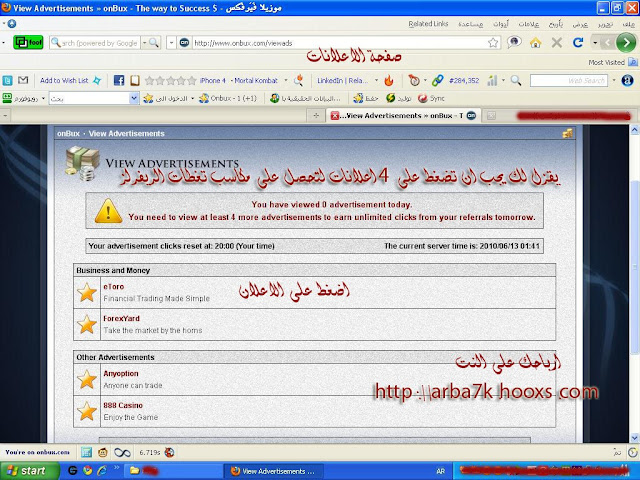Open a new tab with the plus button

(316, 116)
